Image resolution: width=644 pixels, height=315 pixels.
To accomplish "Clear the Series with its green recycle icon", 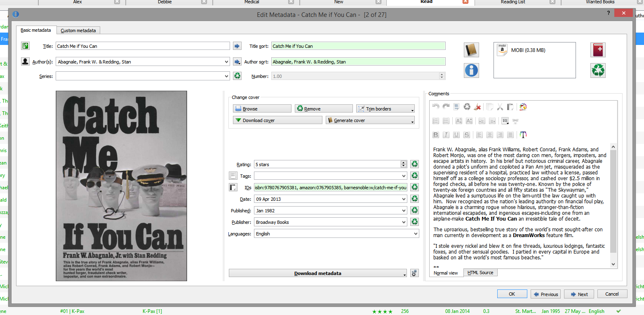I will point(237,76).
